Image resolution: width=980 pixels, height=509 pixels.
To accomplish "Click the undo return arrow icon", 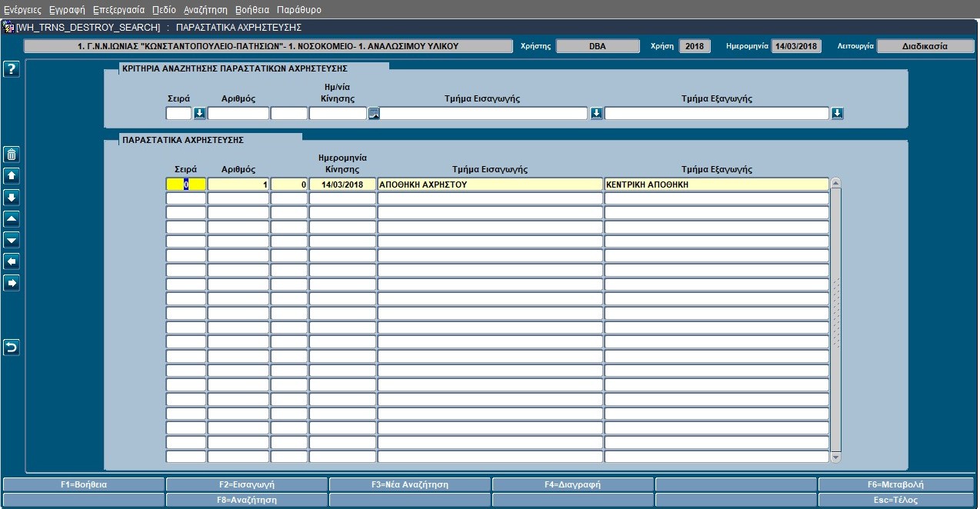I will (12, 348).
